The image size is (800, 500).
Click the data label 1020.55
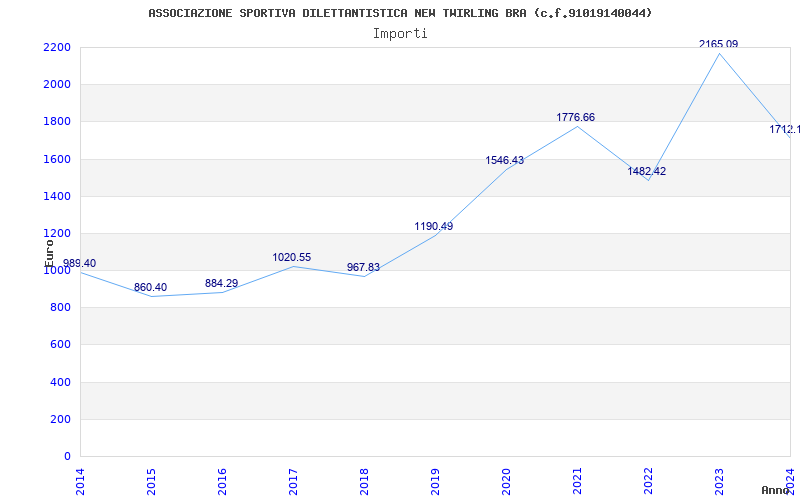[291, 258]
